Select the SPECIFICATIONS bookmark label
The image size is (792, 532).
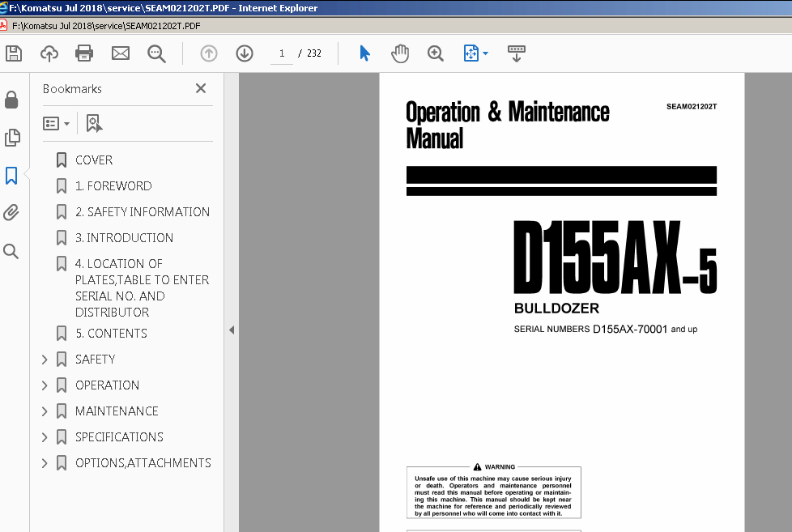[x=119, y=436]
